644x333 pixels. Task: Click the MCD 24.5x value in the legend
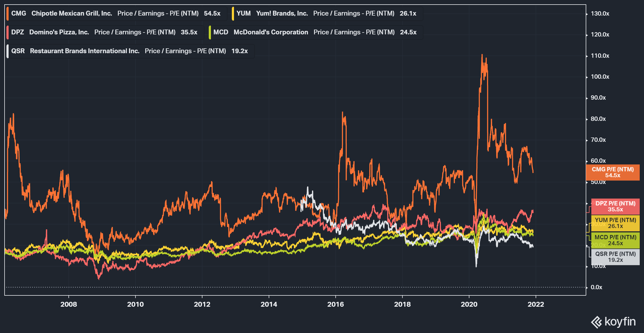click(408, 32)
